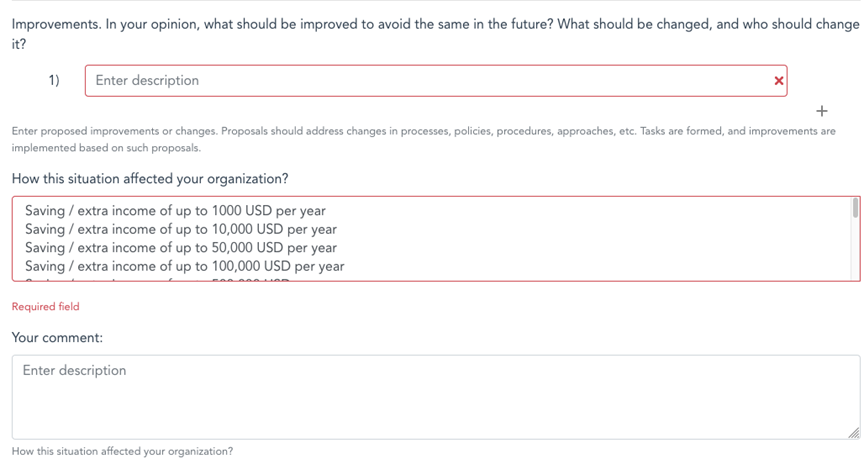Select "up to 1000 USD per year" option
This screenshot has height=464, width=864.
pyautogui.click(x=175, y=211)
